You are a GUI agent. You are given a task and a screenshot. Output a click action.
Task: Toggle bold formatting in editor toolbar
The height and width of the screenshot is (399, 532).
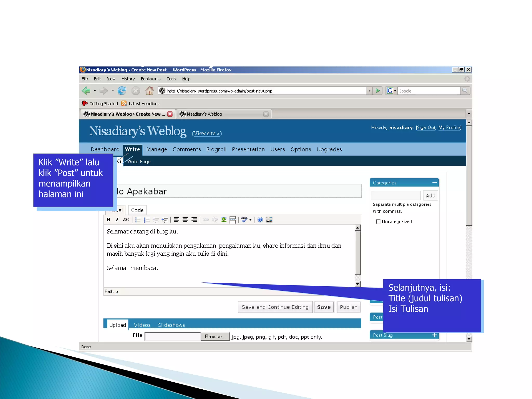[108, 220]
